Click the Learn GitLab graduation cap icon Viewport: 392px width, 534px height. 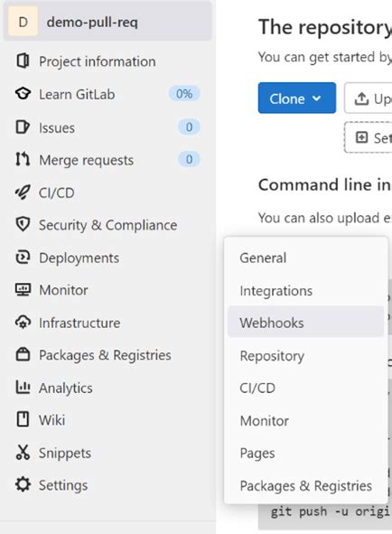pyautogui.click(x=23, y=94)
